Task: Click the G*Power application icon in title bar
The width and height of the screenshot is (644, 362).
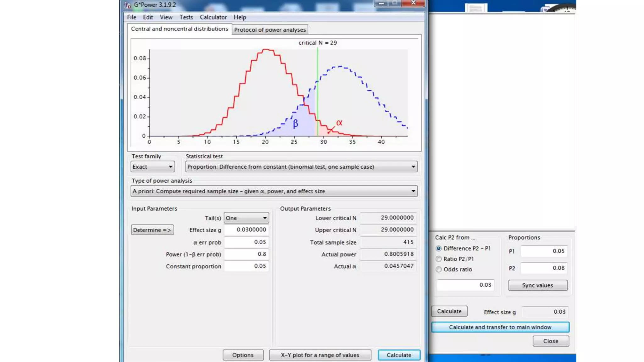Action: click(127, 5)
